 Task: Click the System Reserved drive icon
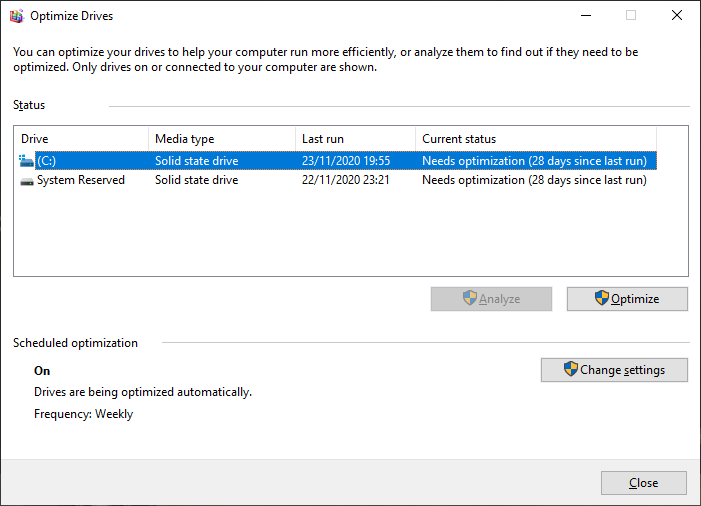[x=26, y=181]
